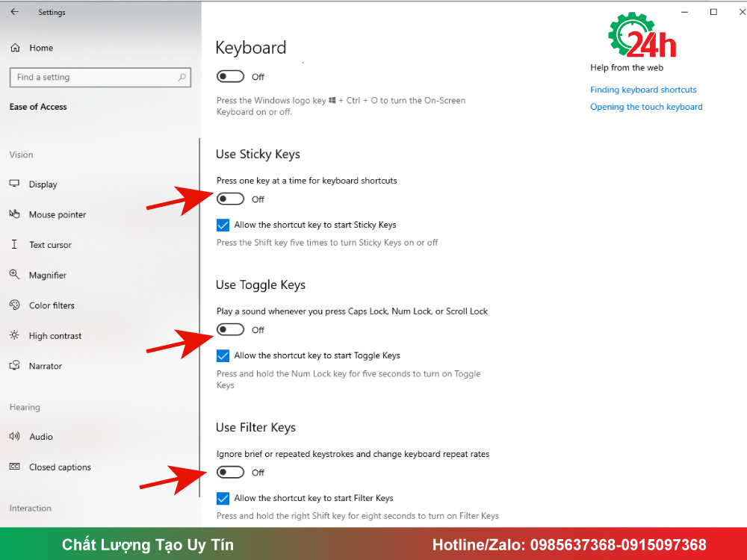Enable the Toggle Keys switch
Image resolution: width=747 pixels, height=560 pixels.
(x=230, y=329)
